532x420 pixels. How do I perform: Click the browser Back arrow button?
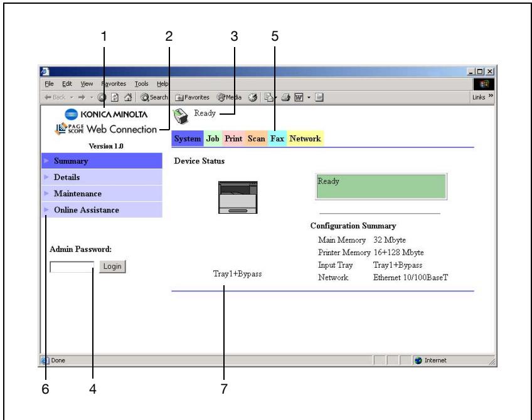[x=55, y=97]
